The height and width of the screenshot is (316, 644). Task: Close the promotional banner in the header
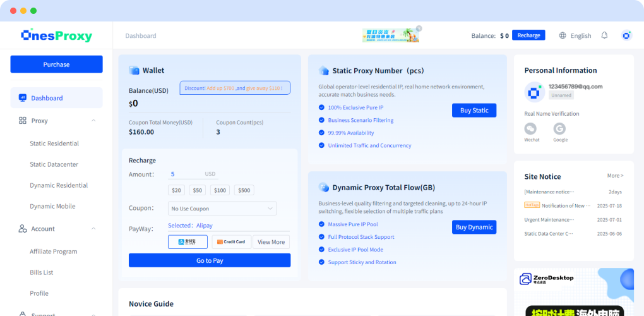(x=419, y=28)
